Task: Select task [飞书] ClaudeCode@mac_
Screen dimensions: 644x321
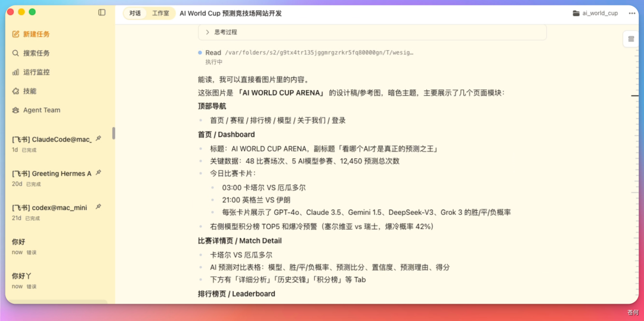Action: click(52, 140)
